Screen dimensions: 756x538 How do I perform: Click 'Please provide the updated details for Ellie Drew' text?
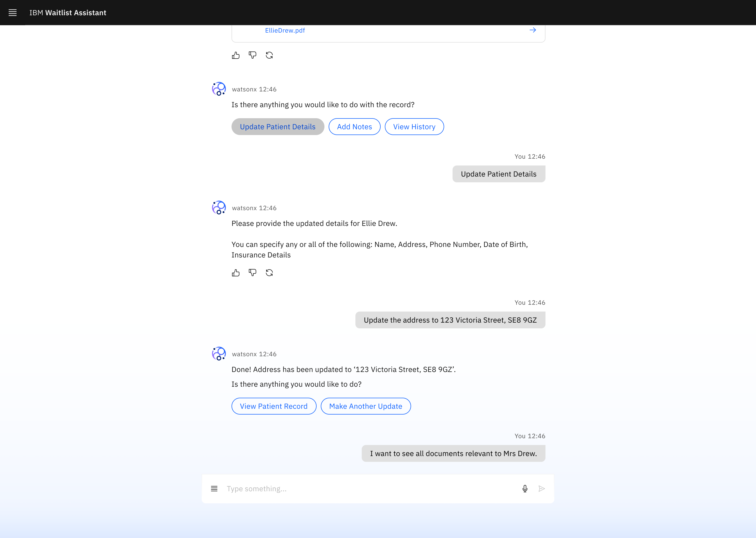(x=314, y=223)
